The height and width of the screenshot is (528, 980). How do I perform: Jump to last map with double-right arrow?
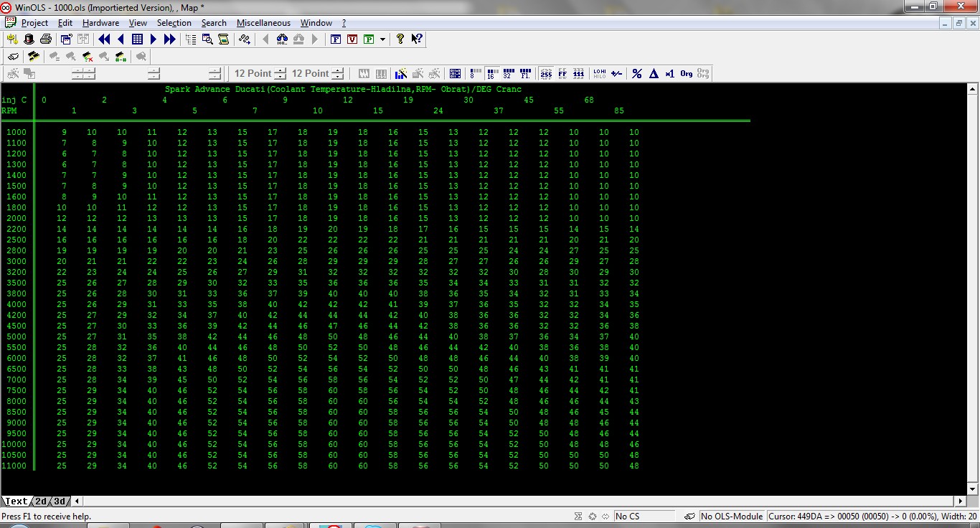pyautogui.click(x=170, y=39)
